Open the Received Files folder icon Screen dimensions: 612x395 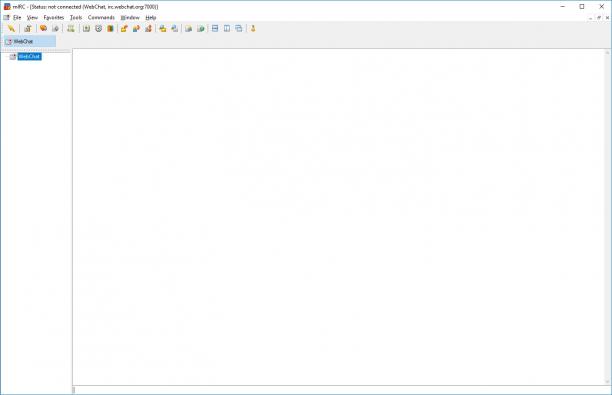tap(162, 28)
